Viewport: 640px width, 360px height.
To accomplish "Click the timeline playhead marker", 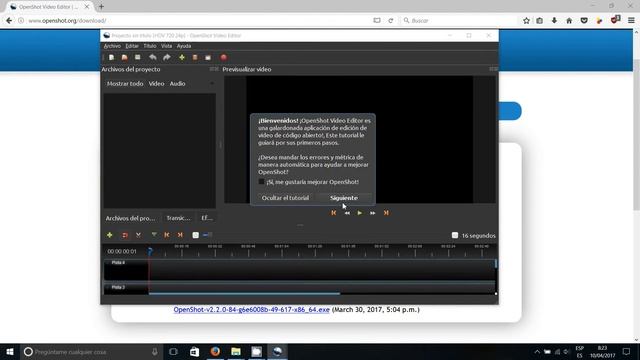I will pos(150,251).
